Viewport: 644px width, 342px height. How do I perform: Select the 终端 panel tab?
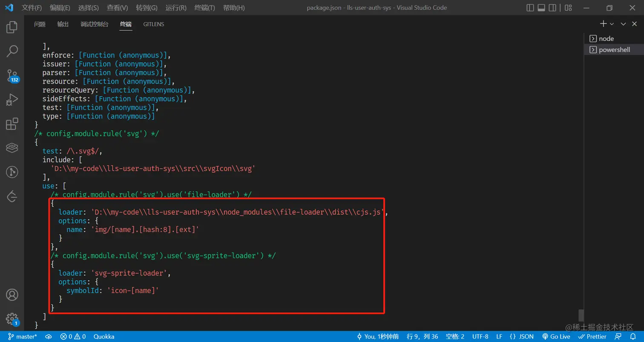tap(126, 24)
